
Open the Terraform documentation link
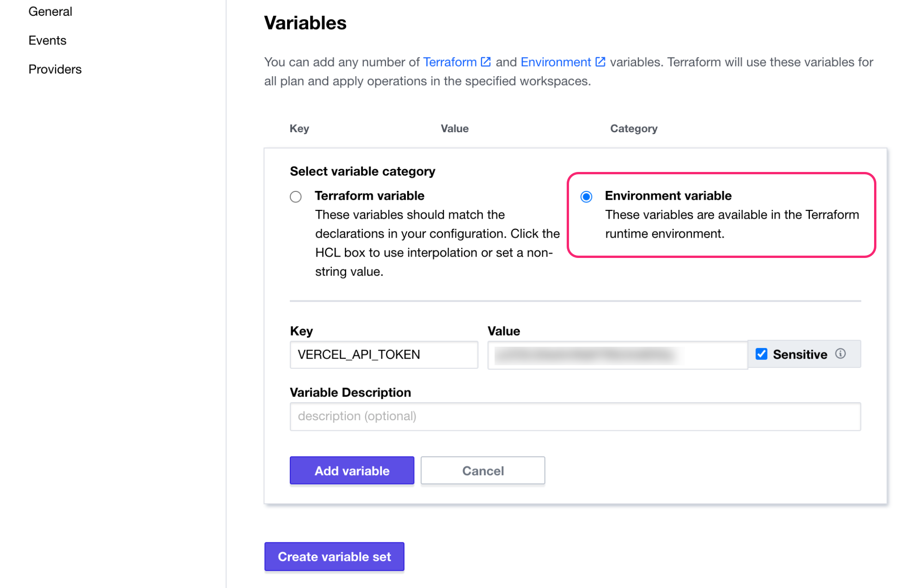(450, 61)
